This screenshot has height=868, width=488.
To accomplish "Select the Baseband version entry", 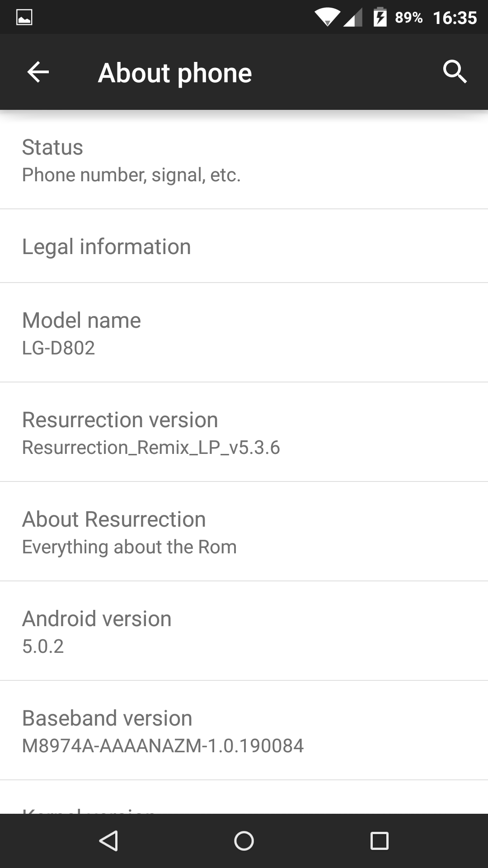I will point(244,731).
